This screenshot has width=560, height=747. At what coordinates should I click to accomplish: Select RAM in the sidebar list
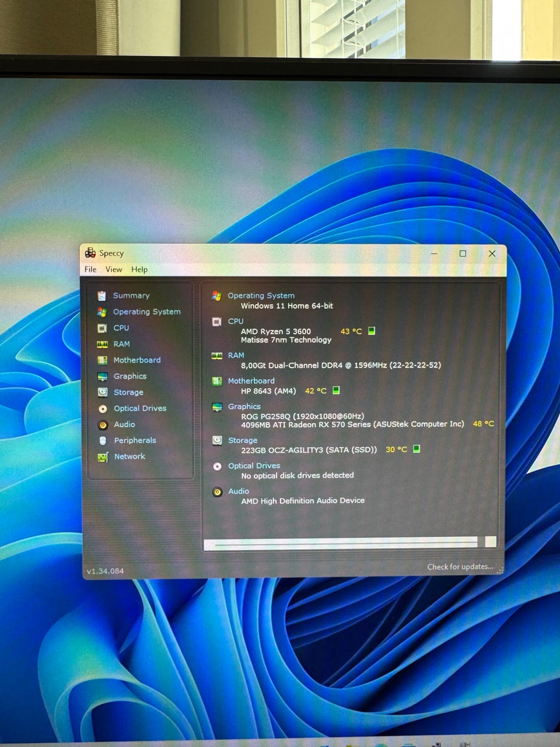click(x=121, y=344)
